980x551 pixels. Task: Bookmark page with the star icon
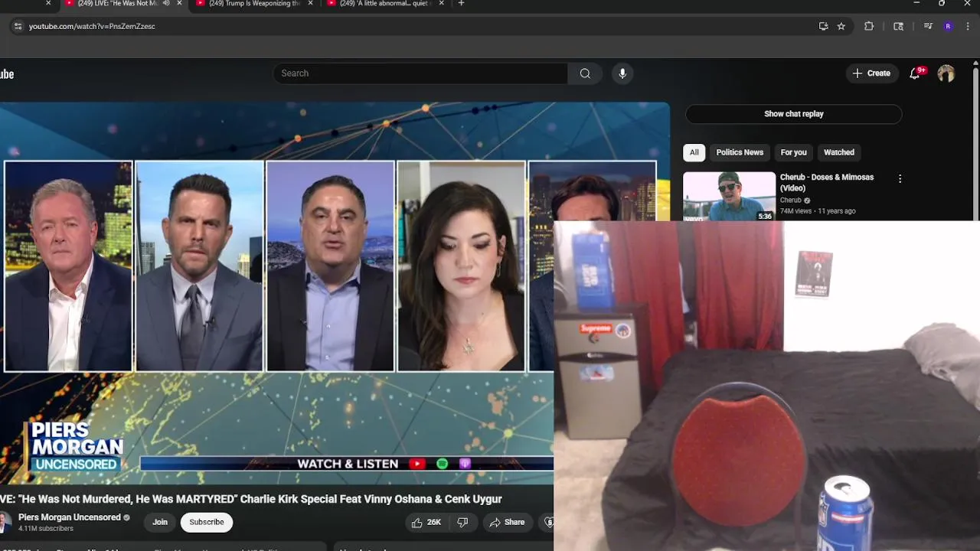(841, 26)
